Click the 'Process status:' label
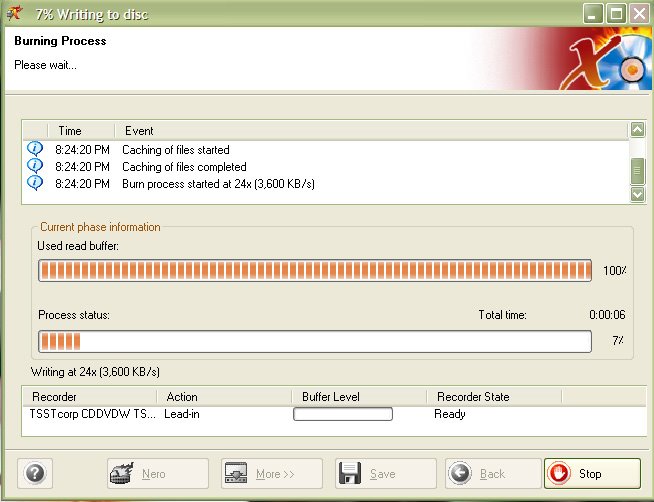 point(74,315)
